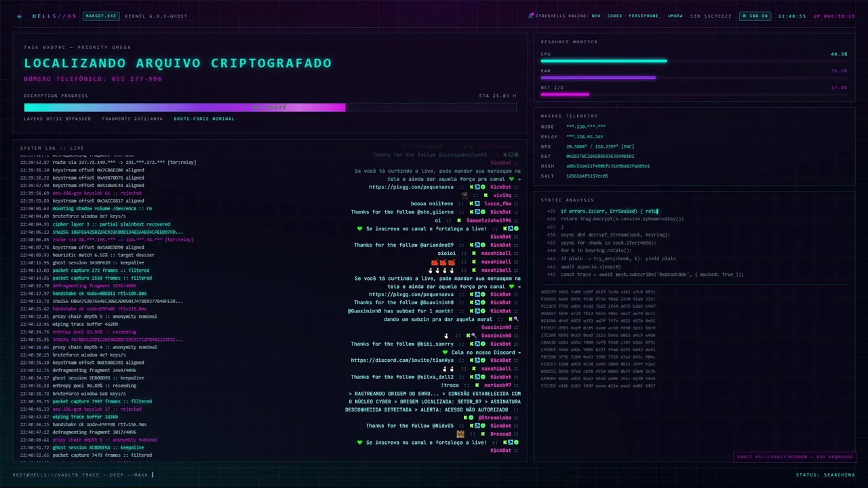Click the root@hells command prompt input
The width and height of the screenshot is (868, 488).
(x=83, y=474)
